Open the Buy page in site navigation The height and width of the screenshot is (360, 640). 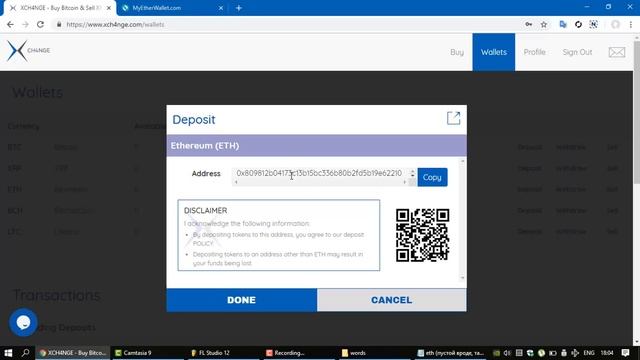click(457, 52)
